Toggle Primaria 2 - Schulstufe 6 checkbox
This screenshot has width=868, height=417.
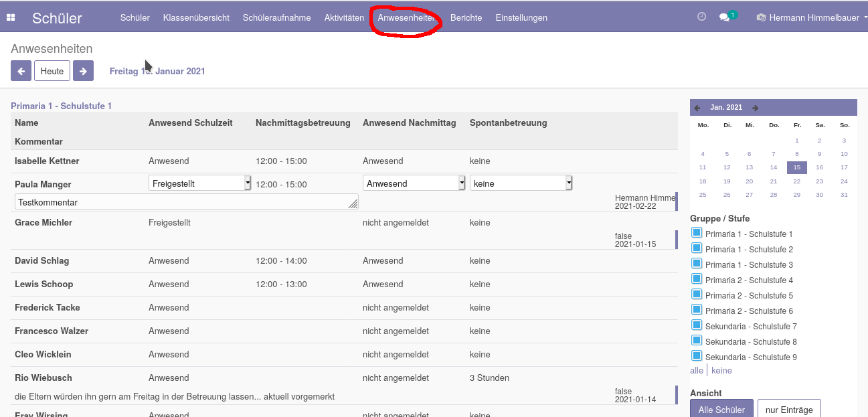click(x=696, y=310)
